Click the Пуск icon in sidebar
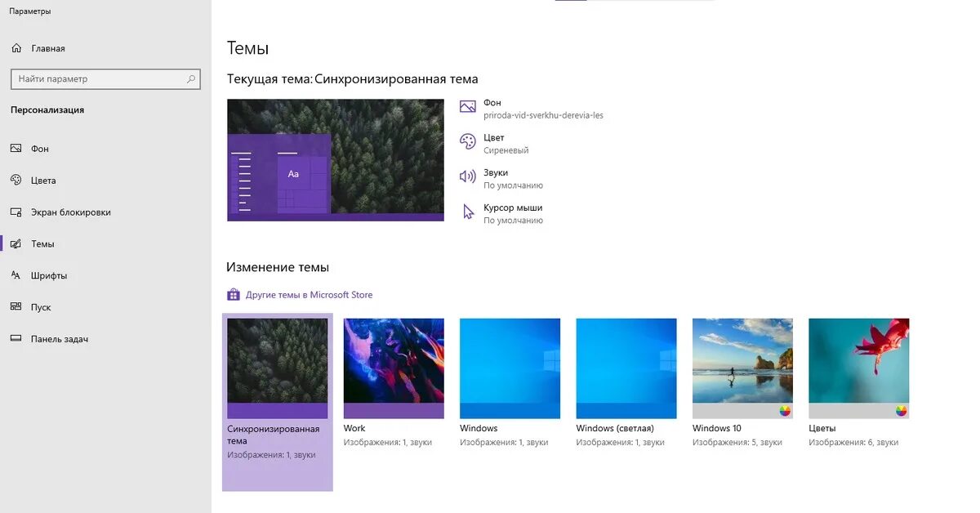The image size is (980, 513). point(16,307)
